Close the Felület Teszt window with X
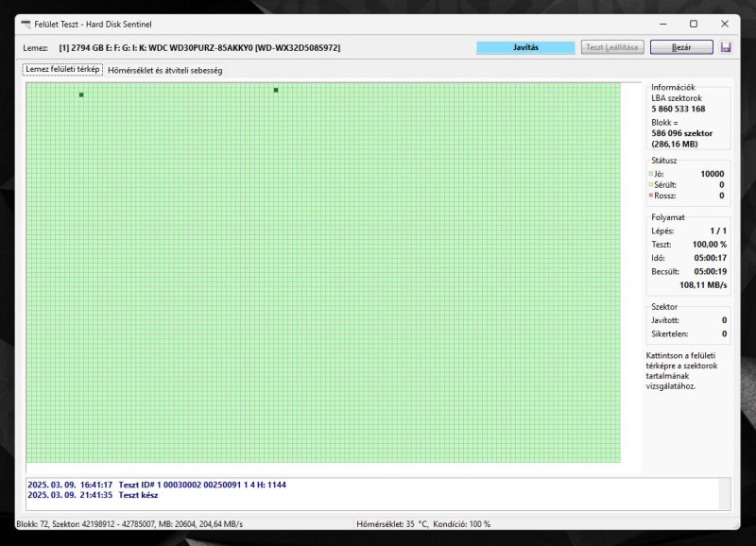The width and height of the screenshot is (756, 546). [x=724, y=25]
